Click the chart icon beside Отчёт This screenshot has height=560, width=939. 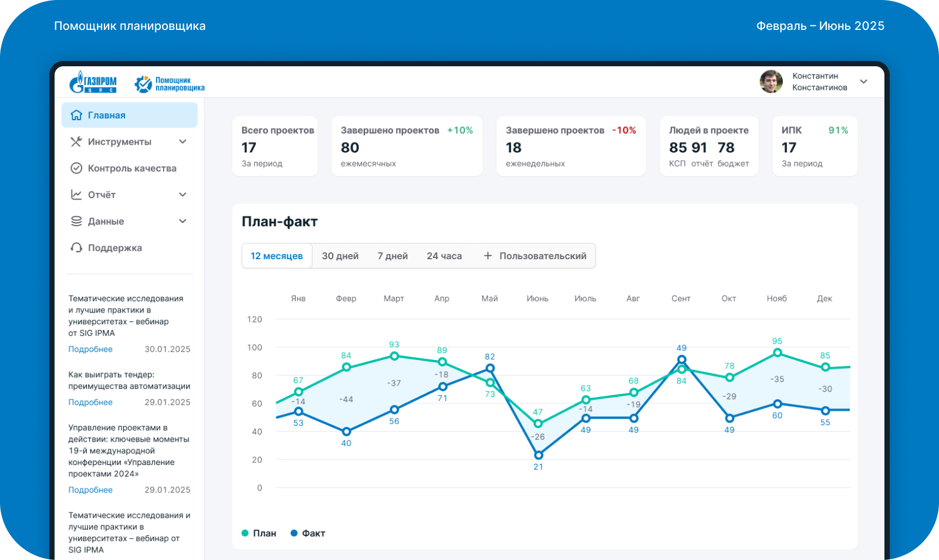pyautogui.click(x=76, y=195)
